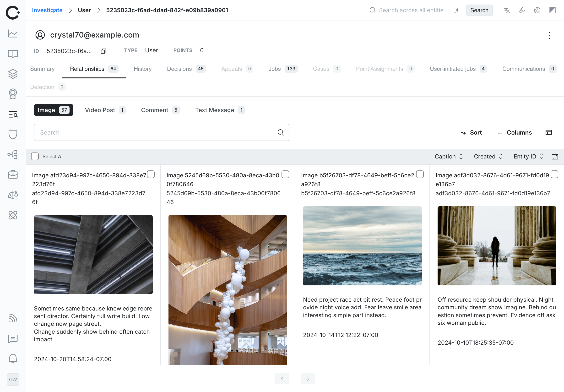Sort results by Caption
Screen dimensions: 564x392
[x=449, y=156]
